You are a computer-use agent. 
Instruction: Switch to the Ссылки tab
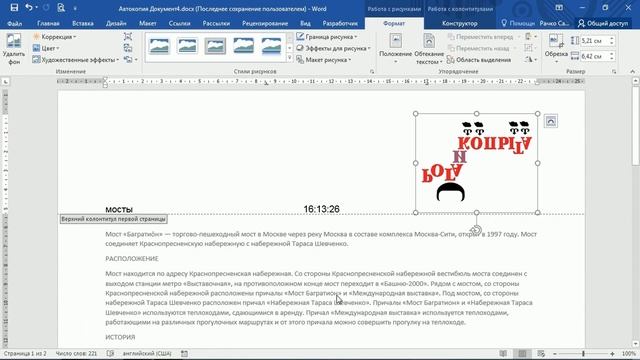coord(180,23)
